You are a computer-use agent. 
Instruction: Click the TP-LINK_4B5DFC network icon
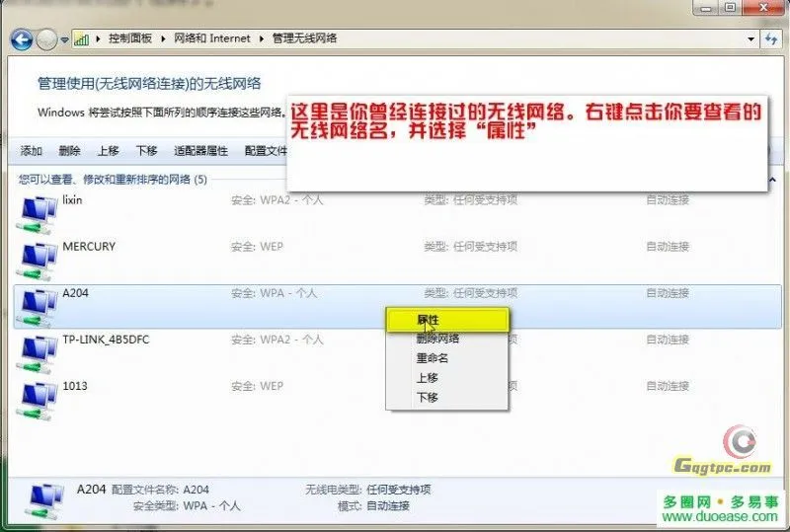coord(37,354)
